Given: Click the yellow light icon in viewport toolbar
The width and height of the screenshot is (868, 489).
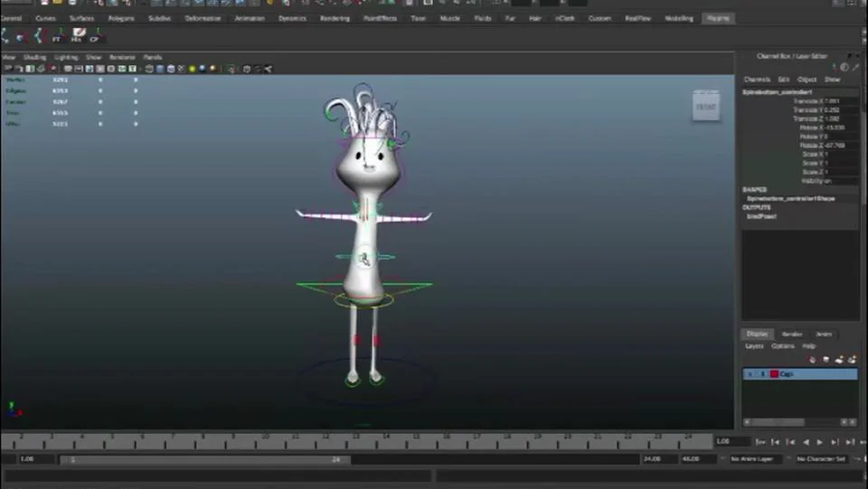Looking at the screenshot, I should point(192,69).
